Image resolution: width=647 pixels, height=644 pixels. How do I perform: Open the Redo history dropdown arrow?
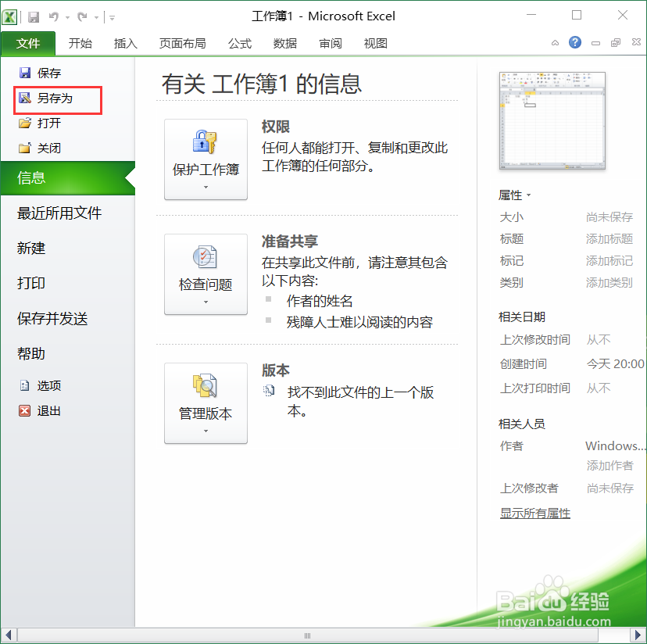[96, 18]
